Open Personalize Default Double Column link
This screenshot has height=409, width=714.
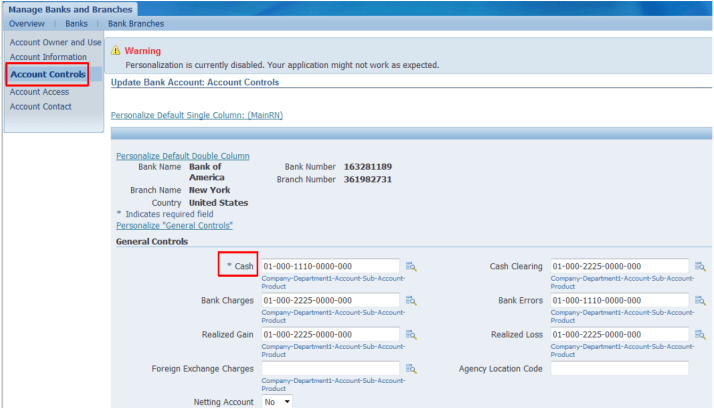click(x=182, y=156)
